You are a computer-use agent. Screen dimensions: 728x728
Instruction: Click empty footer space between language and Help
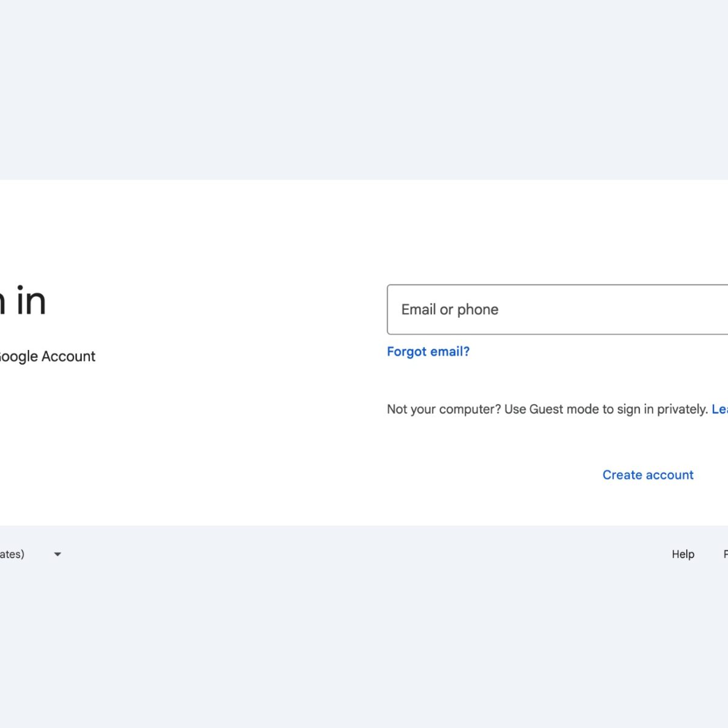(x=364, y=554)
